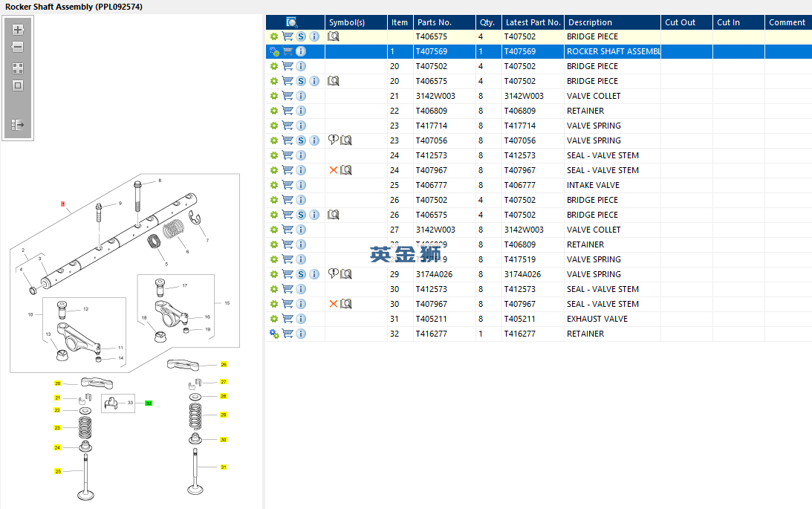
Task: Select the EXHAUST VALVE description cell
Action: [x=613, y=319]
